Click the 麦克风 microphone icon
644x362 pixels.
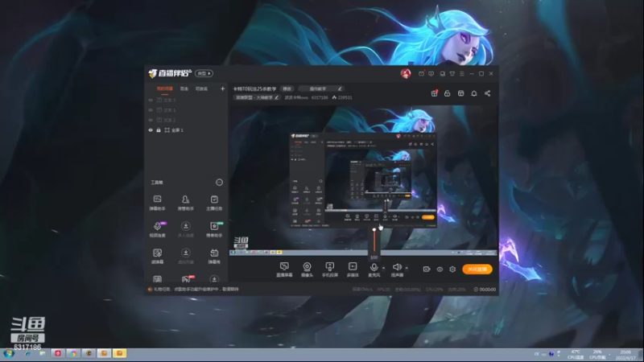click(x=374, y=267)
